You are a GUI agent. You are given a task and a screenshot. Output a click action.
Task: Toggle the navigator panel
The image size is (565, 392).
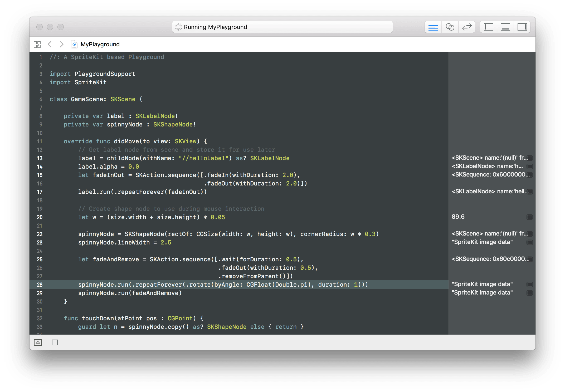[x=488, y=27]
